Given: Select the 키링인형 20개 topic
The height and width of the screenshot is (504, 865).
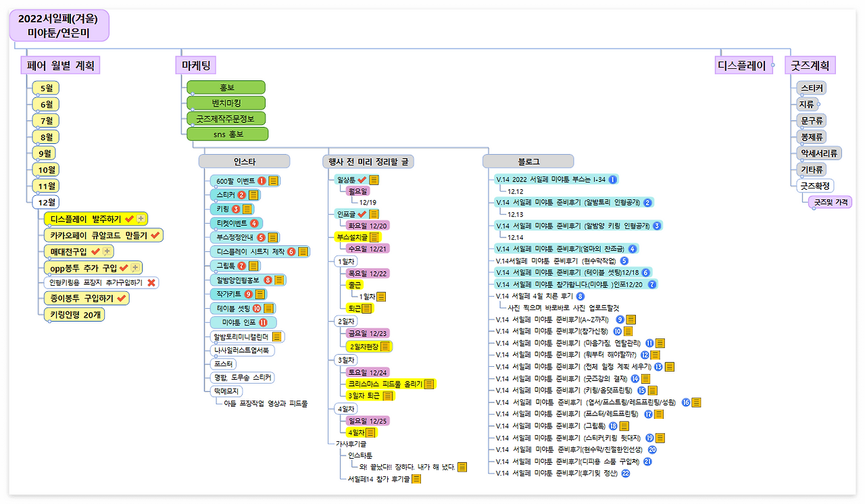Looking at the screenshot, I should tap(75, 315).
